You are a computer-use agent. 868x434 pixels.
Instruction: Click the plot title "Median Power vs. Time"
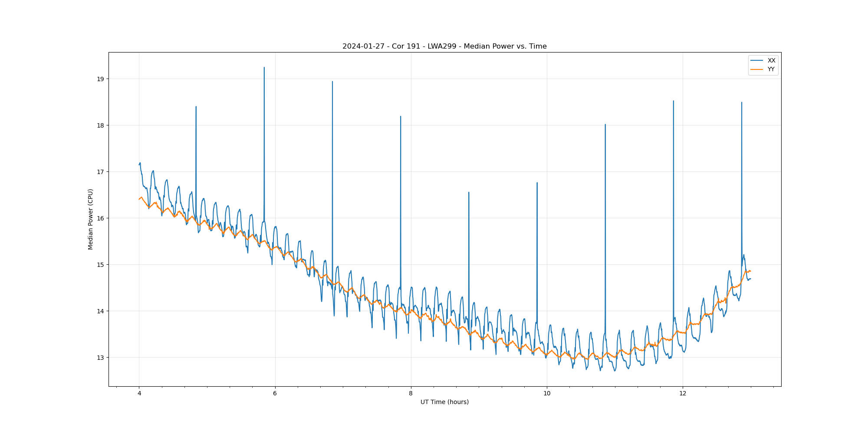tap(444, 46)
